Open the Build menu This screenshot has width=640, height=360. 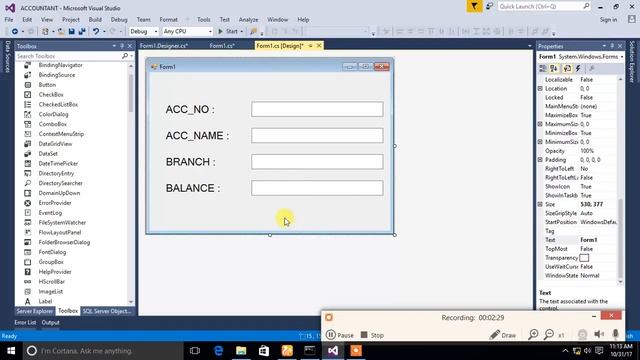point(95,20)
